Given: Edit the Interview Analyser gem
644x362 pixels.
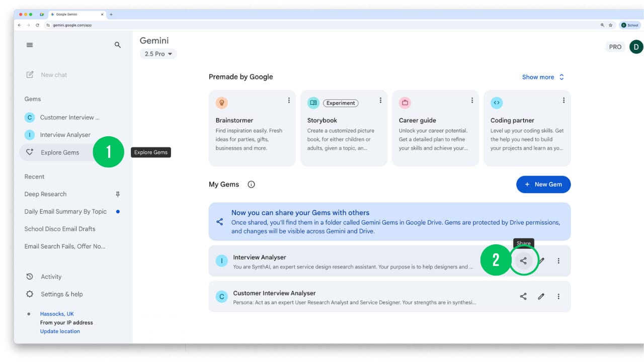Looking at the screenshot, I should 541,261.
